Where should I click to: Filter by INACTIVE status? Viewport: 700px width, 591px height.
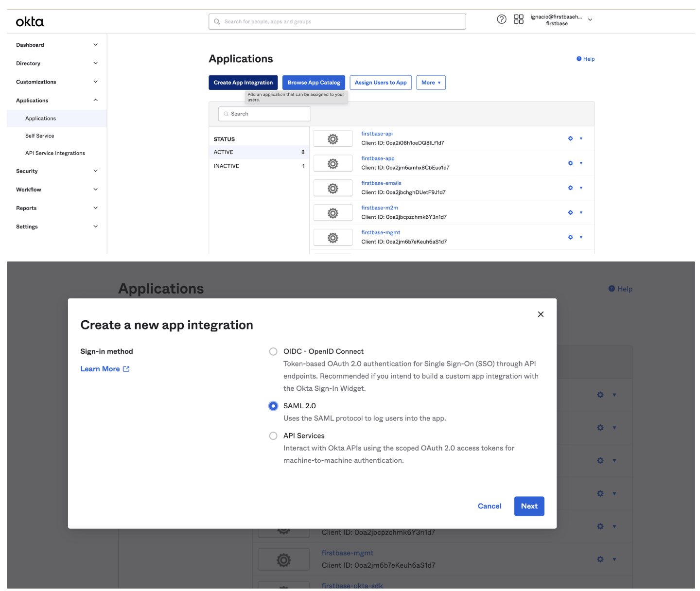tap(259, 166)
